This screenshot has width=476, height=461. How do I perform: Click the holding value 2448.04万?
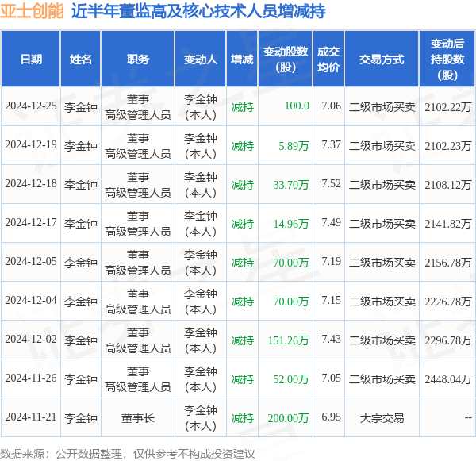coord(447,379)
